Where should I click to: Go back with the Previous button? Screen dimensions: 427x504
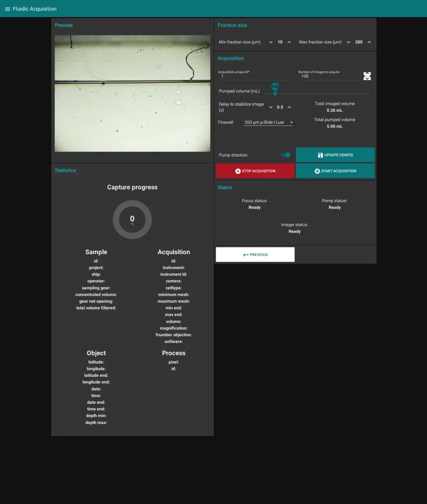(255, 255)
